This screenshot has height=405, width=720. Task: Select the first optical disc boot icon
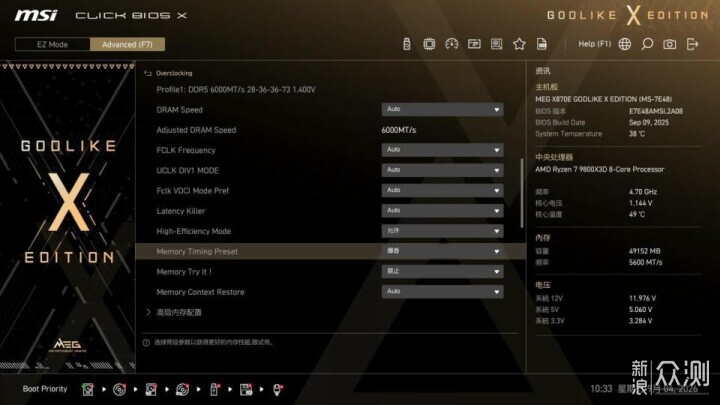[119, 389]
